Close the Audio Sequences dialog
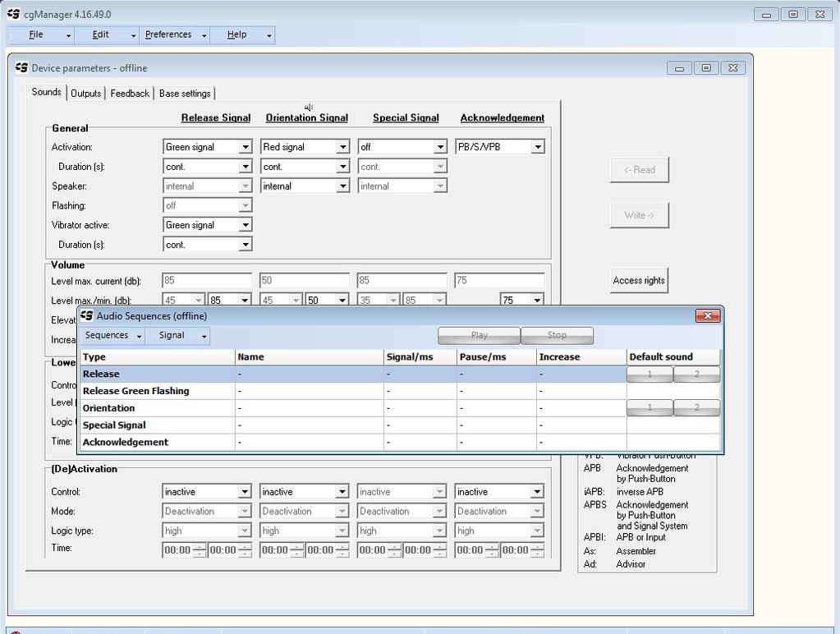The width and height of the screenshot is (840, 634). 707,315
